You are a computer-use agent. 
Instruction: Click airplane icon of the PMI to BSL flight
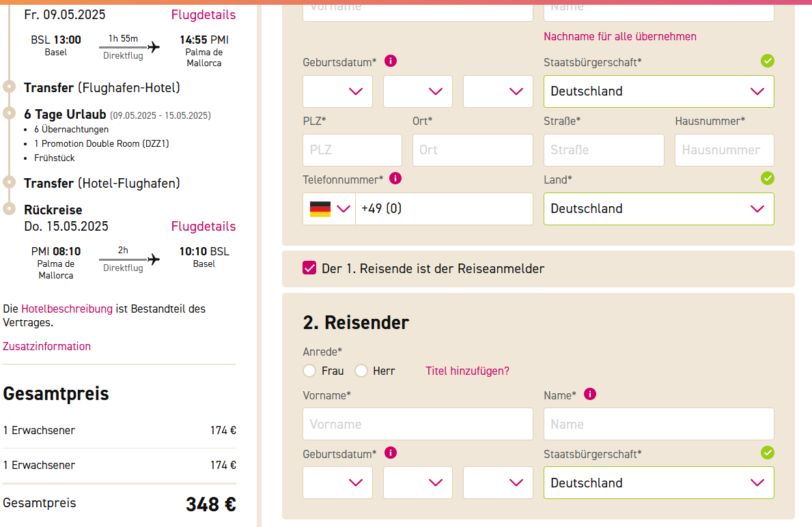point(154,259)
